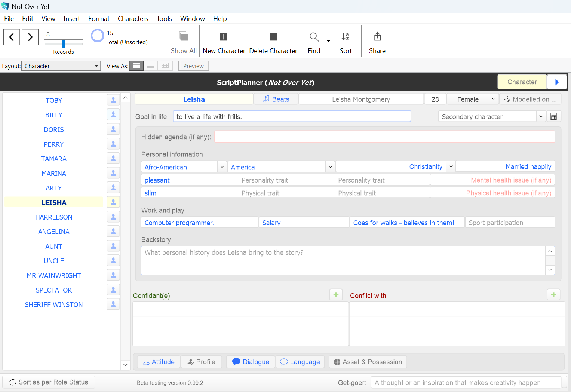Switch to List view mode
This screenshot has height=392, width=571.
[x=151, y=66]
